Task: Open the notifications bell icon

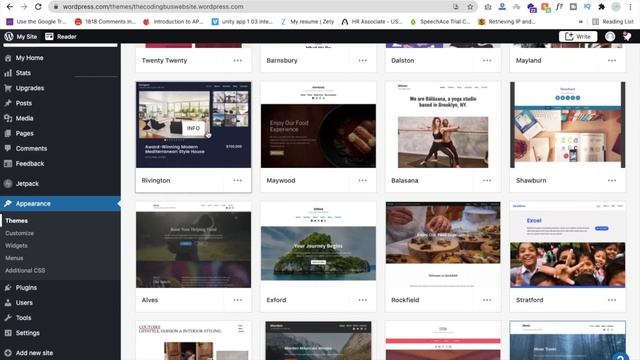Action: tap(627, 36)
